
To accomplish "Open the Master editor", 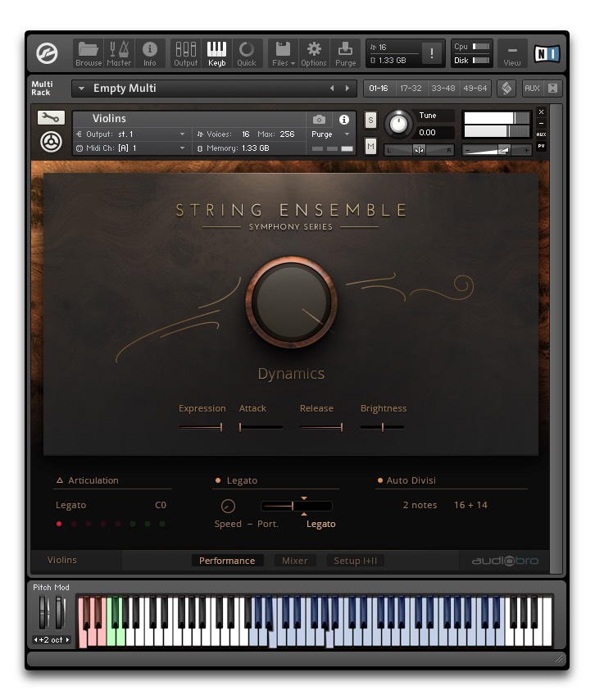I will point(119,53).
